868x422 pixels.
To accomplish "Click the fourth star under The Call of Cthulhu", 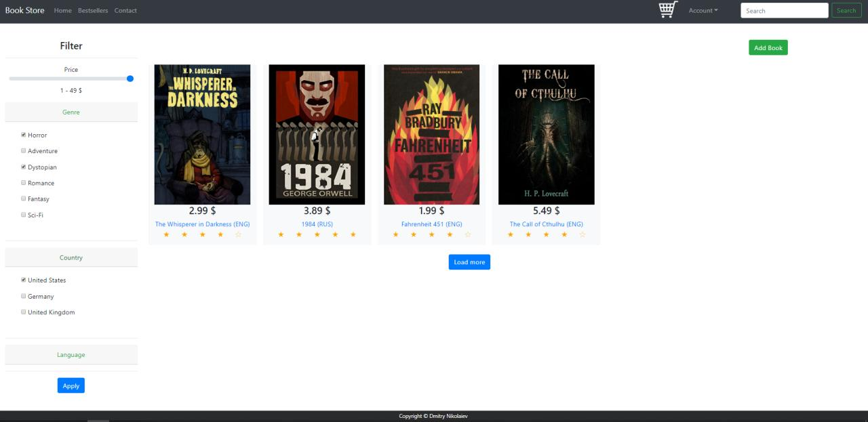I will (x=563, y=234).
